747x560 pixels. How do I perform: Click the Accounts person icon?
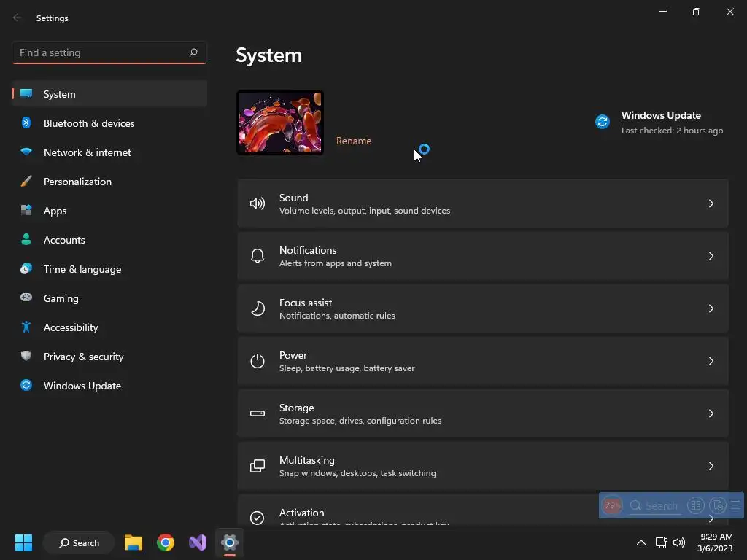[26, 239]
